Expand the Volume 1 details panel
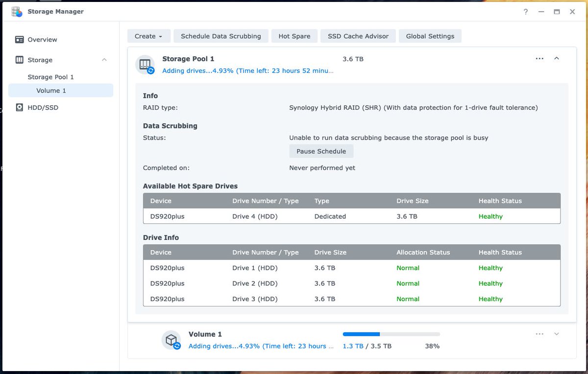Viewport: 588px width, 374px height. pyautogui.click(x=557, y=334)
